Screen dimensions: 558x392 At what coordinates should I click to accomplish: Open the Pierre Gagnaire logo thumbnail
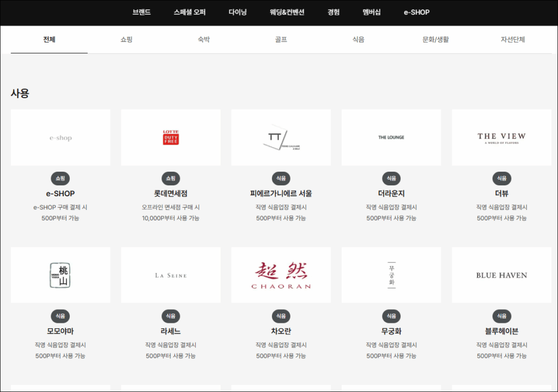281,137
